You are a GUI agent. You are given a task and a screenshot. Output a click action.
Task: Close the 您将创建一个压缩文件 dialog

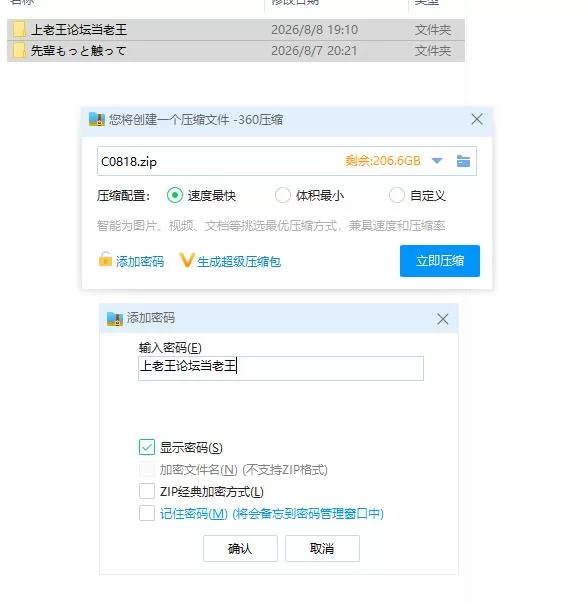tap(477, 119)
